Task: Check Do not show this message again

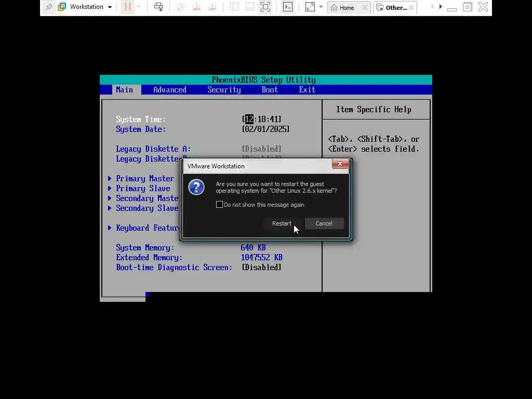Action: click(x=220, y=205)
